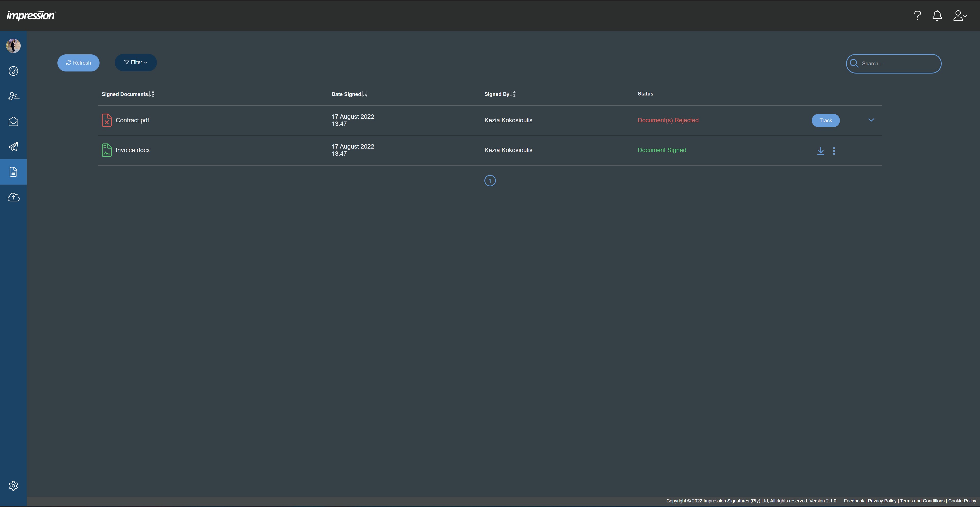This screenshot has height=507, width=980.
Task: Download the Invoice.docx document
Action: click(x=820, y=151)
